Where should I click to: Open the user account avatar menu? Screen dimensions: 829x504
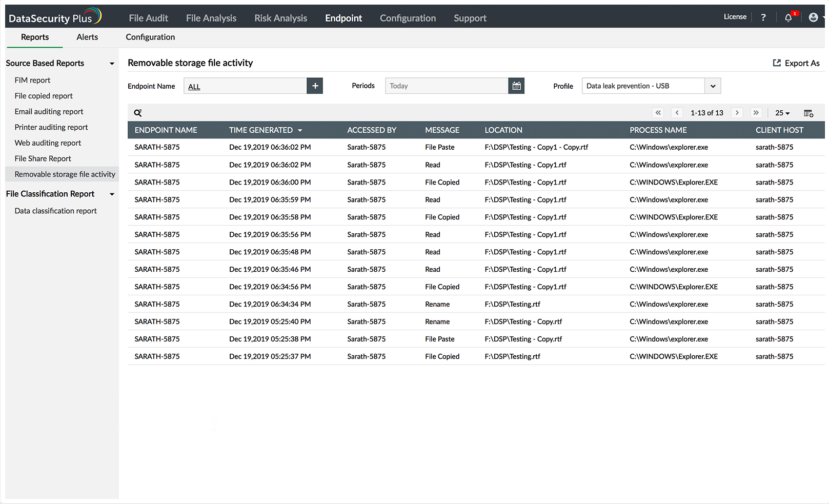tap(814, 17)
